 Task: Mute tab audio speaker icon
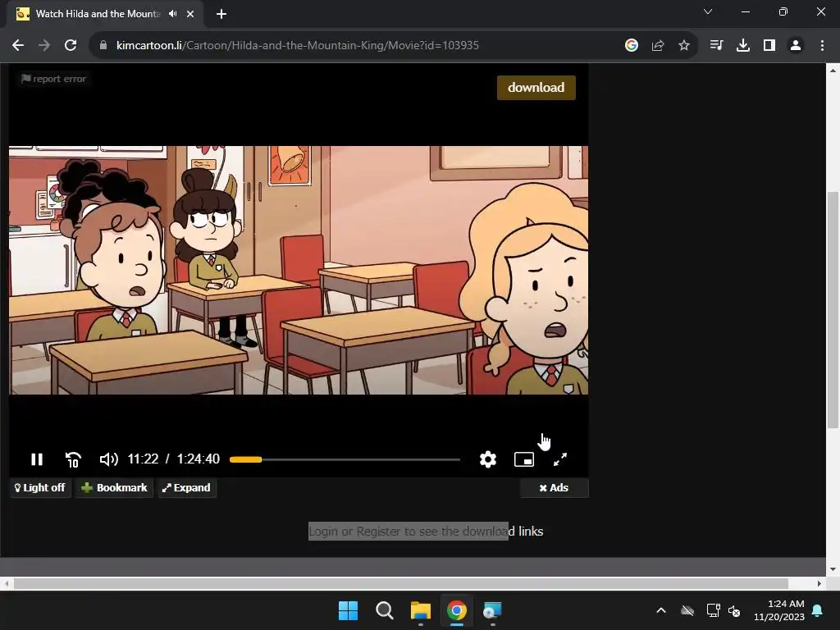[x=172, y=13]
